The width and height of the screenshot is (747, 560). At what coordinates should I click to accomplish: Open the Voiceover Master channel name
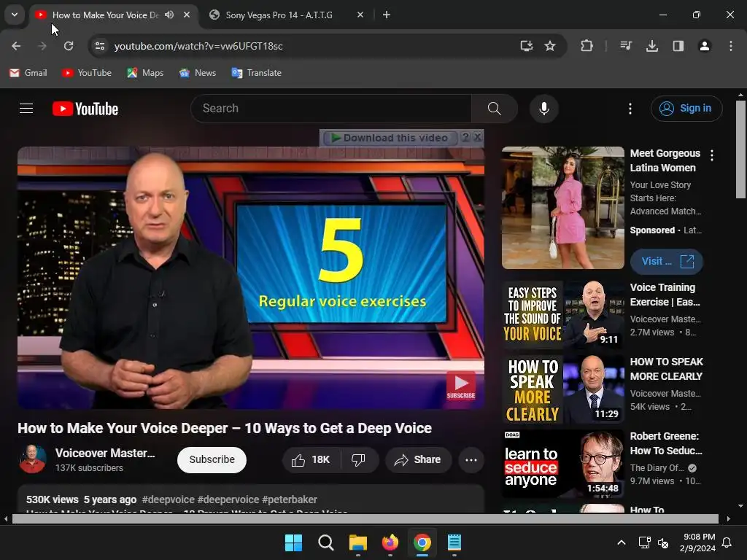click(105, 453)
